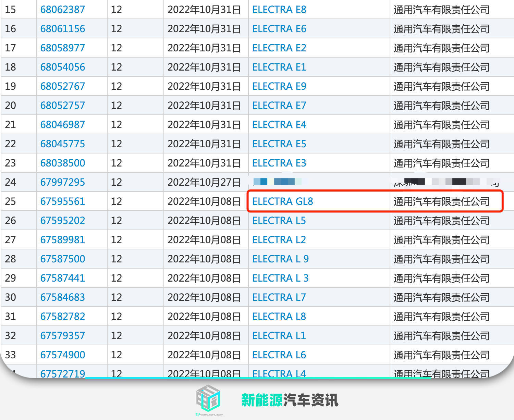Open application number 68062387

tap(62, 10)
